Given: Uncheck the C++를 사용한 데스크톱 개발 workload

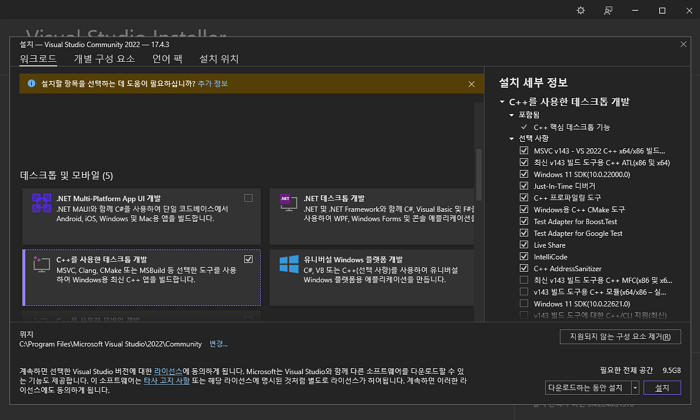Looking at the screenshot, I should point(248,259).
